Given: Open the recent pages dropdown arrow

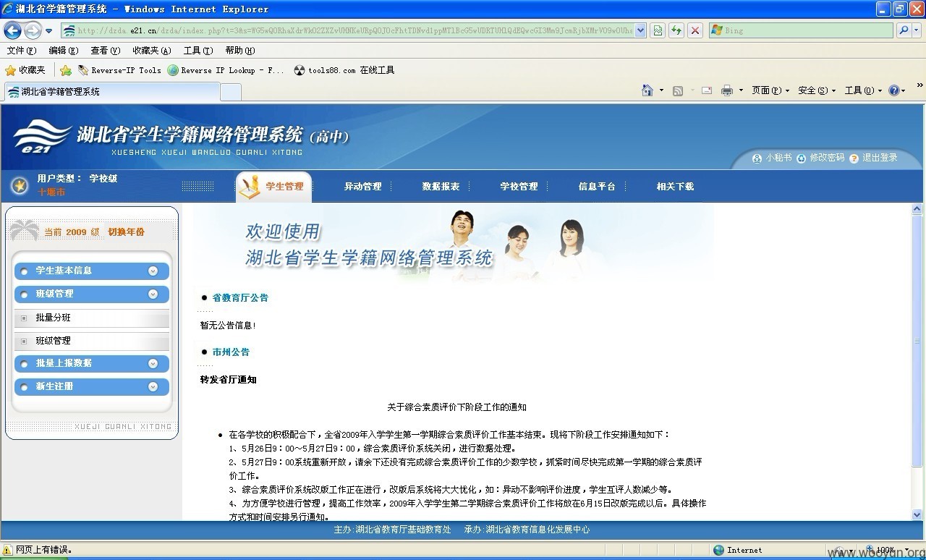Looking at the screenshot, I should tap(49, 31).
